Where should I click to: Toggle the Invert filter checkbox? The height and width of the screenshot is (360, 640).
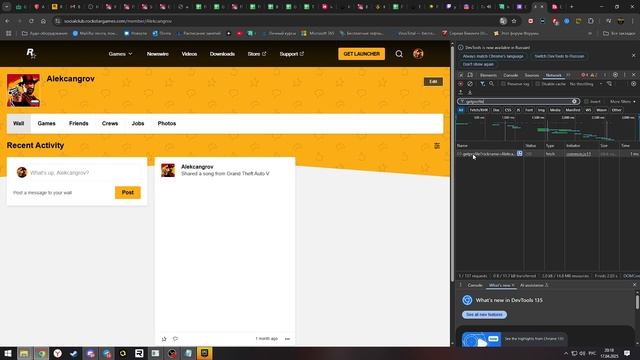[586, 101]
